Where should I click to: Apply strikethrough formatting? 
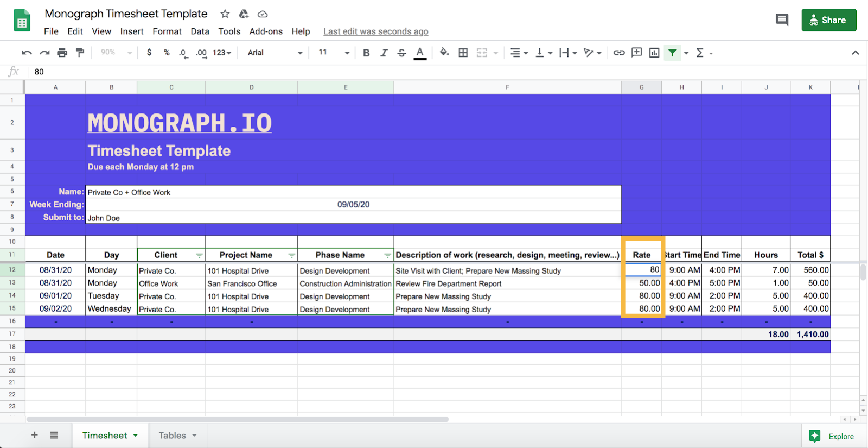[401, 53]
